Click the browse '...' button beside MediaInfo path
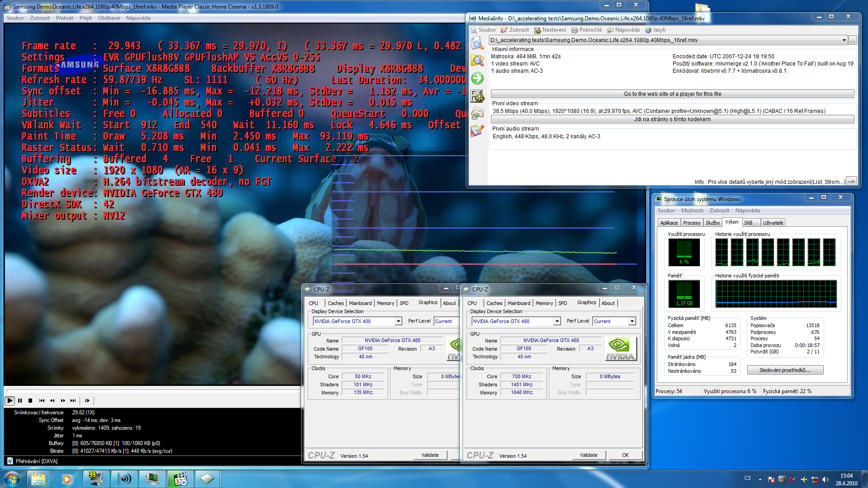Viewport: 868px width, 488px height. coord(853,40)
